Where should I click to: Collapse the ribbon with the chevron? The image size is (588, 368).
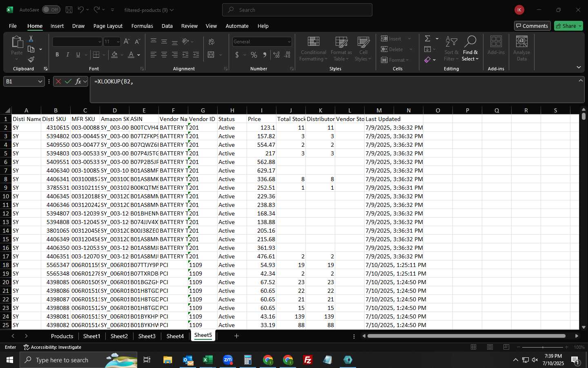pos(579,67)
